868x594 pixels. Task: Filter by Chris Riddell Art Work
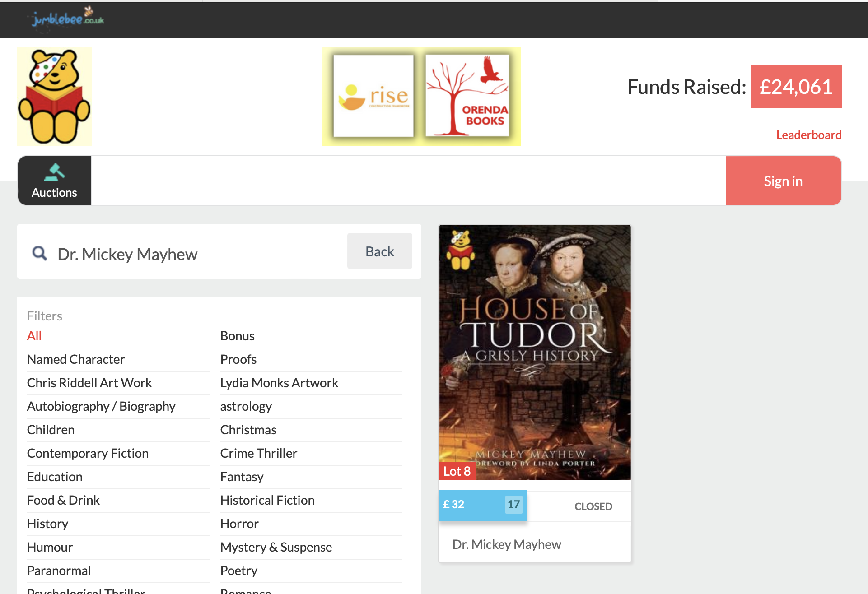(89, 383)
